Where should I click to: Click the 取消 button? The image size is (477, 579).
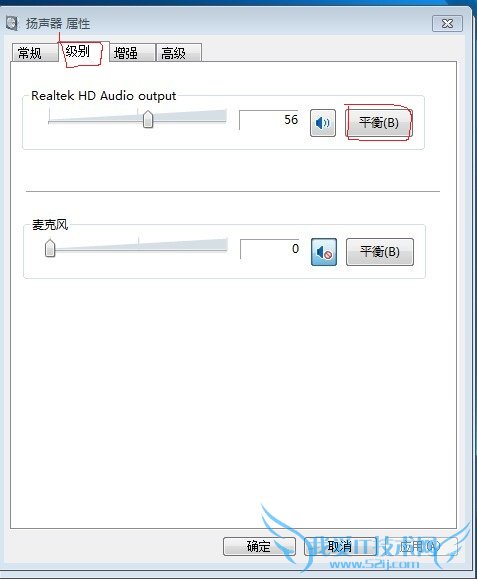click(x=340, y=546)
